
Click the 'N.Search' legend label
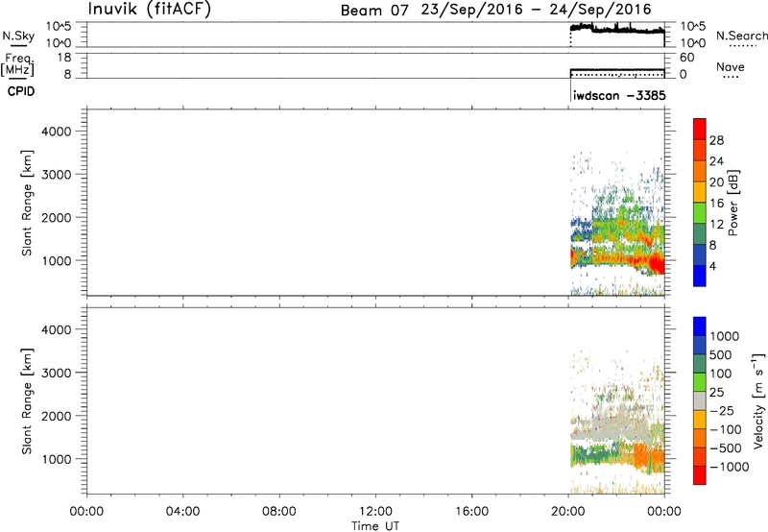(741, 36)
